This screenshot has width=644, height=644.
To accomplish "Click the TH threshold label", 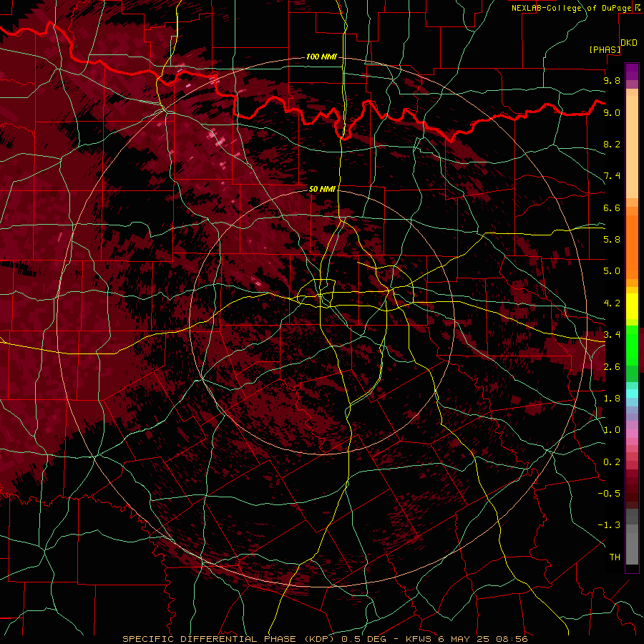I will (615, 557).
